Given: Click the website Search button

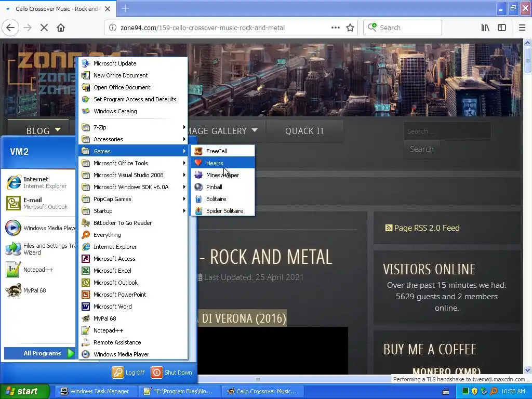Looking at the screenshot, I should [x=422, y=149].
